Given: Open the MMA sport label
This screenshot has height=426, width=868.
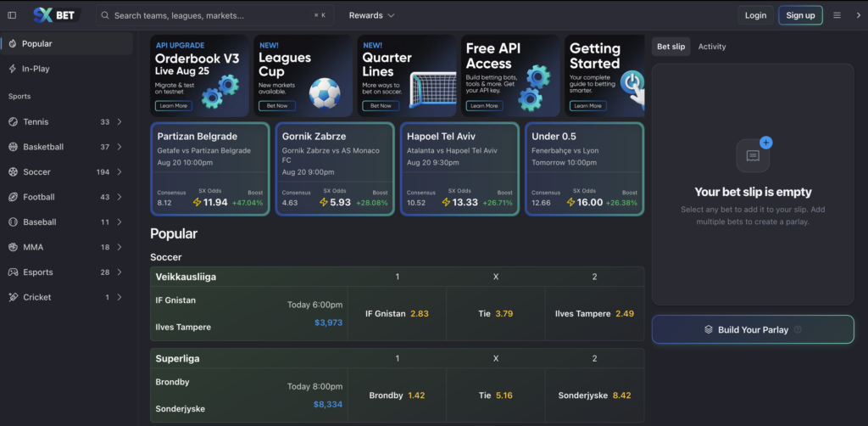Looking at the screenshot, I should [x=33, y=247].
